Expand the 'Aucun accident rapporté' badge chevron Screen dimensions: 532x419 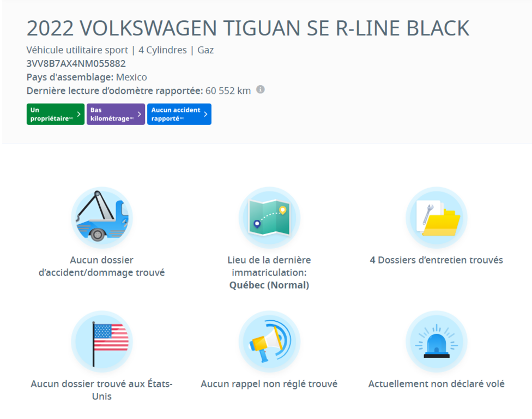pos(205,114)
